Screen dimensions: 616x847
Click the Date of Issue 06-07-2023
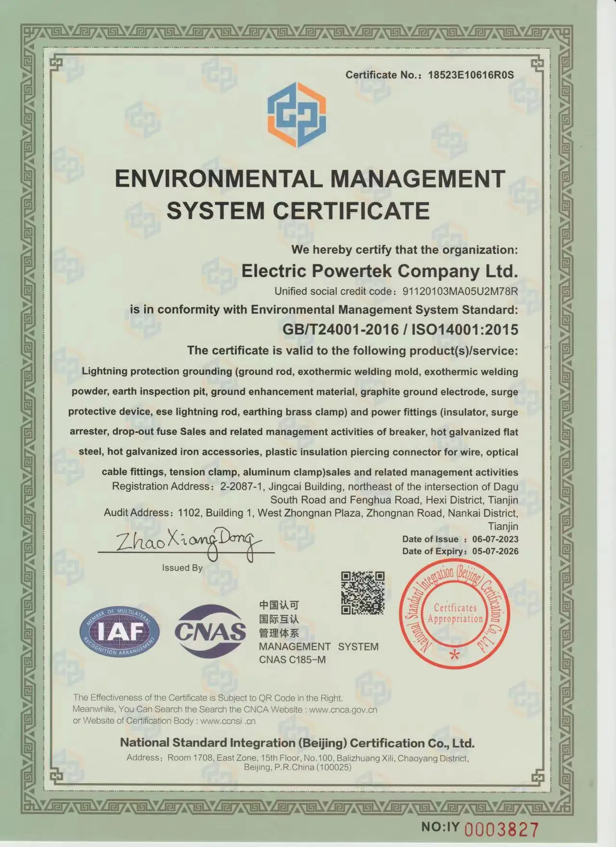pyautogui.click(x=460, y=539)
